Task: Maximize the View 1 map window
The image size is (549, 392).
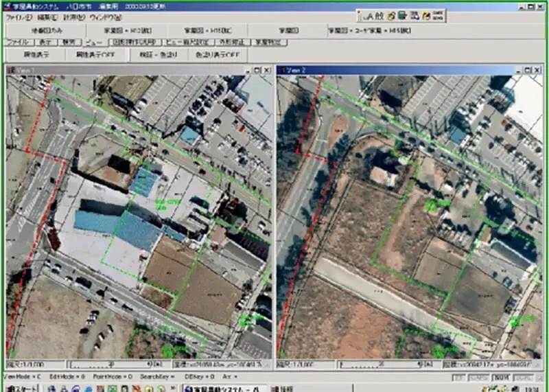Action: coord(257,70)
